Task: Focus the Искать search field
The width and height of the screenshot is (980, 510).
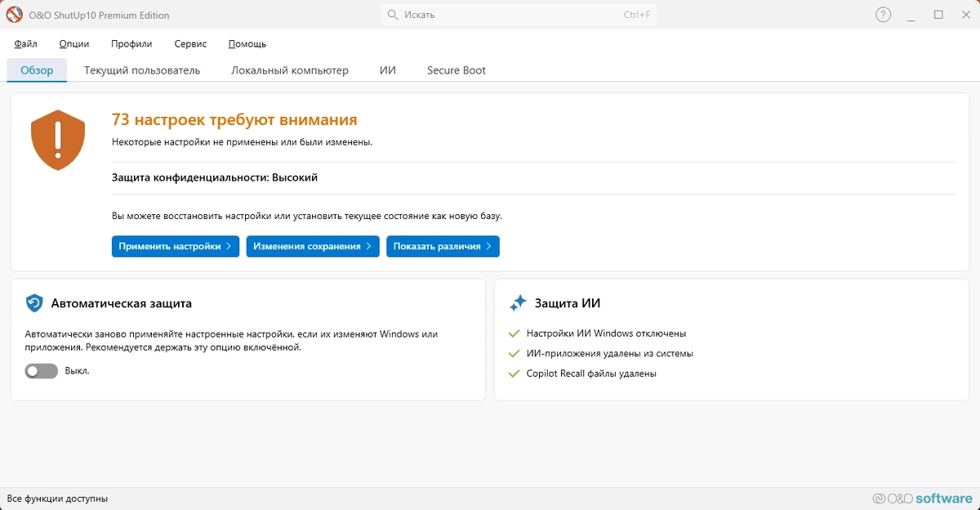Action: 519,15
